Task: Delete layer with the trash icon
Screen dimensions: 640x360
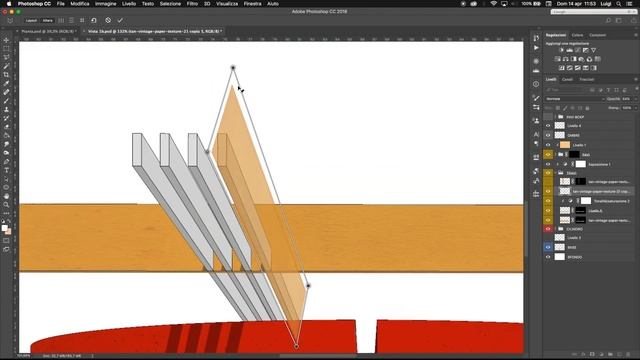Action: tap(629, 354)
